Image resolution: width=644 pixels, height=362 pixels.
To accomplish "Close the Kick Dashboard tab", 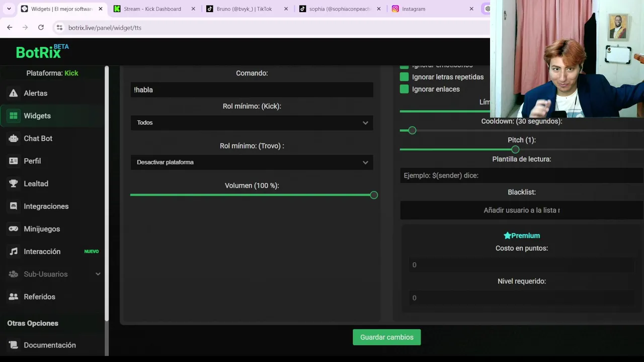I will [193, 9].
